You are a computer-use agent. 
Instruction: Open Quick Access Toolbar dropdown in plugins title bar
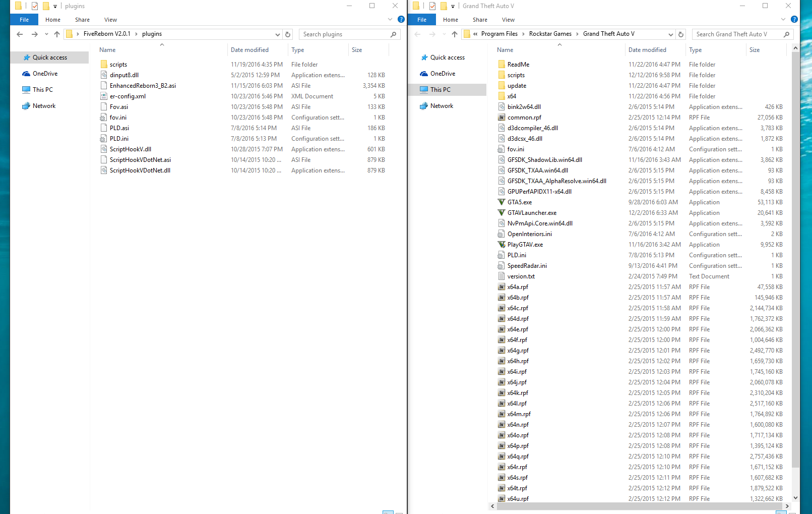55,6
